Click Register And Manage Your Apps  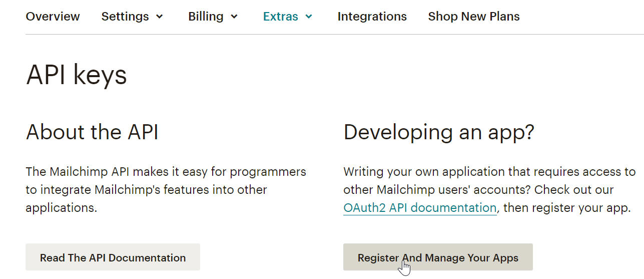pyautogui.click(x=438, y=257)
